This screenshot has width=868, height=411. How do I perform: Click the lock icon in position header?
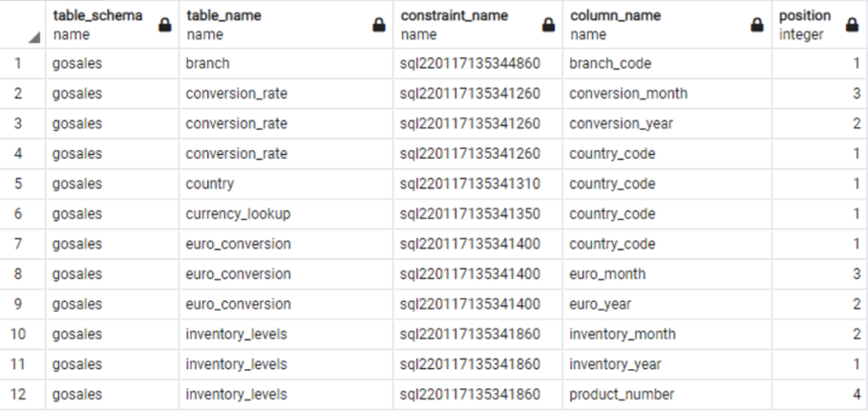[853, 25]
